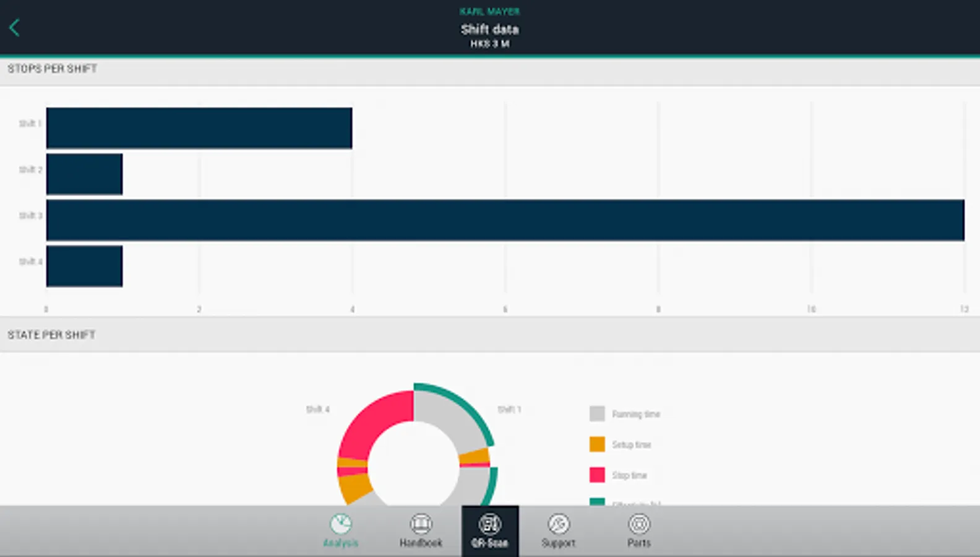Click the "STOPS PER SHIFT" section header
The image size is (980, 557).
(x=53, y=69)
